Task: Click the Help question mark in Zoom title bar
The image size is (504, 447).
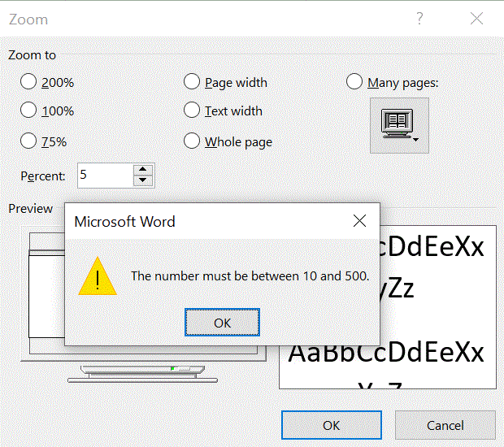Action: [419, 19]
